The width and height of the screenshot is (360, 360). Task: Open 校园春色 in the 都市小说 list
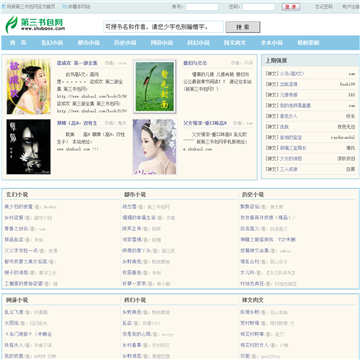click(132, 272)
